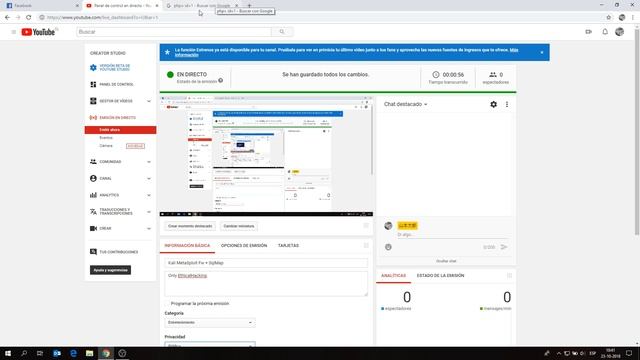This screenshot has height=360, width=640.
Task: Open the Windows Start menu
Action: coord(8,353)
